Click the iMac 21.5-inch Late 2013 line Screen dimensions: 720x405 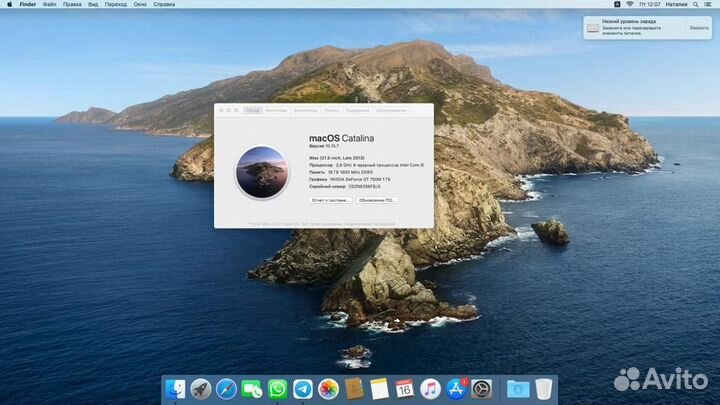(x=337, y=158)
